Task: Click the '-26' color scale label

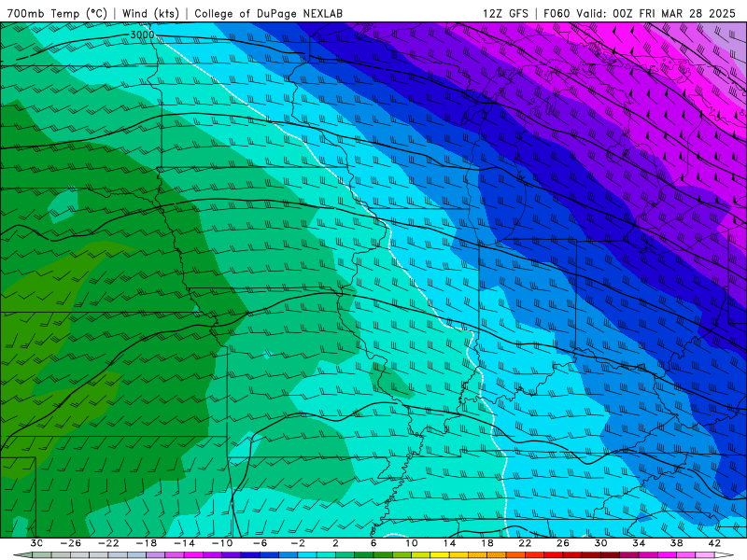Action: (71, 543)
